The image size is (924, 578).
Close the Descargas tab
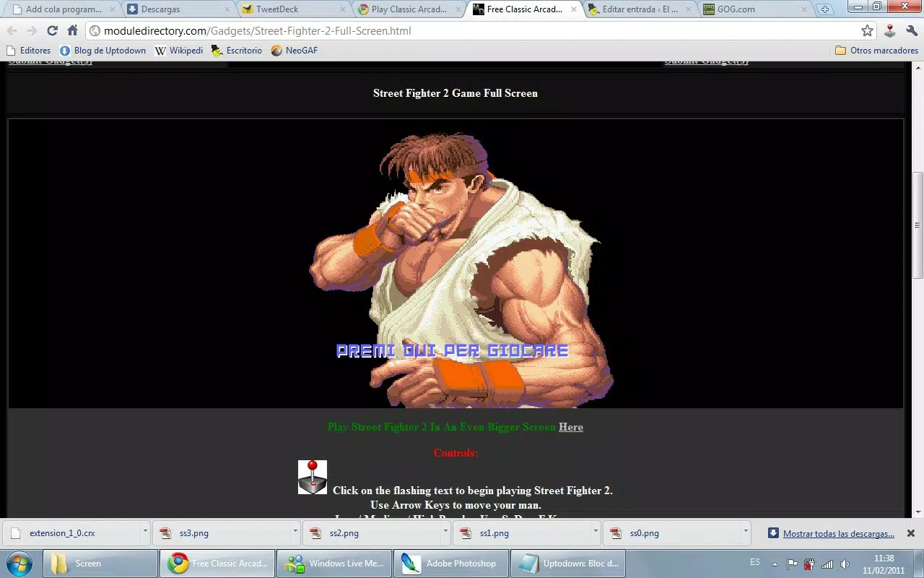pos(227,10)
